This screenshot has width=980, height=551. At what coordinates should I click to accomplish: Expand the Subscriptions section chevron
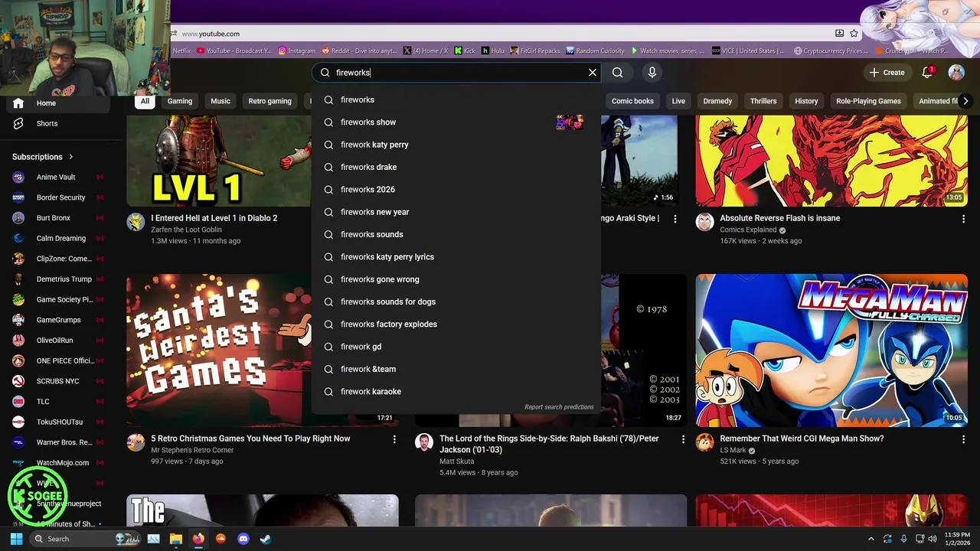(x=71, y=157)
